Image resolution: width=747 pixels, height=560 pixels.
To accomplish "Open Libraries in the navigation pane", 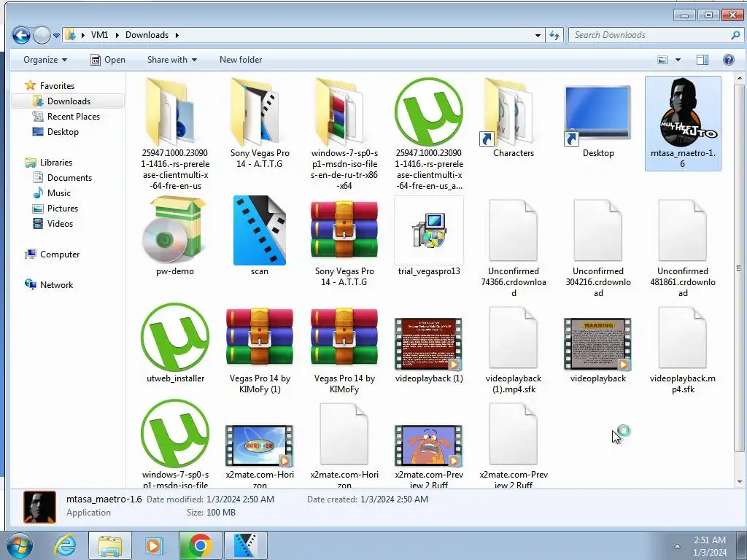I will (x=55, y=163).
